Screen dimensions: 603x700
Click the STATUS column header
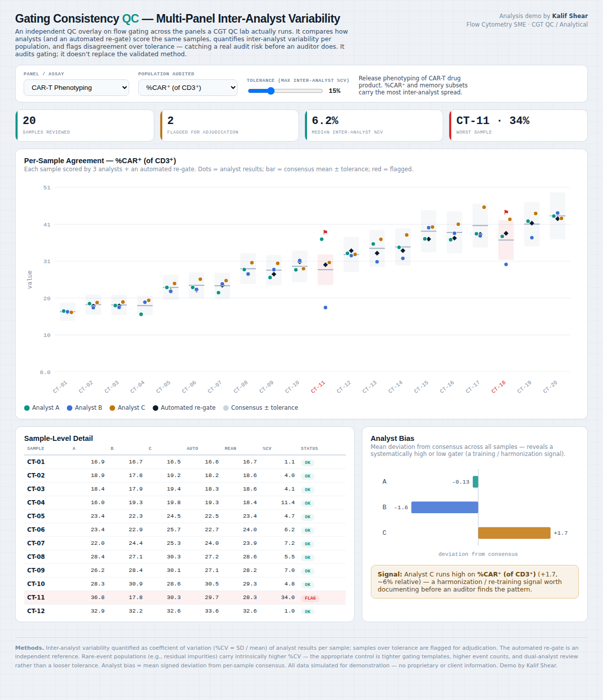(x=309, y=448)
